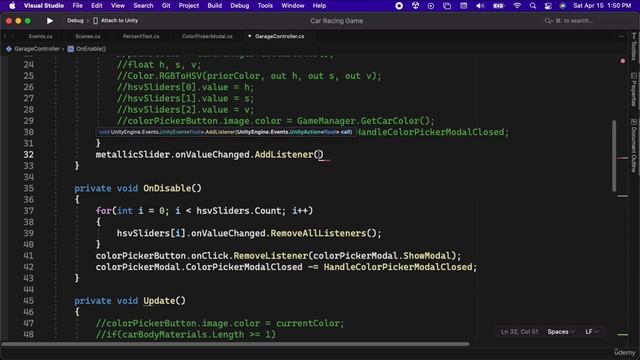Click RemoveAllListeners on line 39
Image resolution: width=640 pixels, height=360 pixels.
click(318, 233)
